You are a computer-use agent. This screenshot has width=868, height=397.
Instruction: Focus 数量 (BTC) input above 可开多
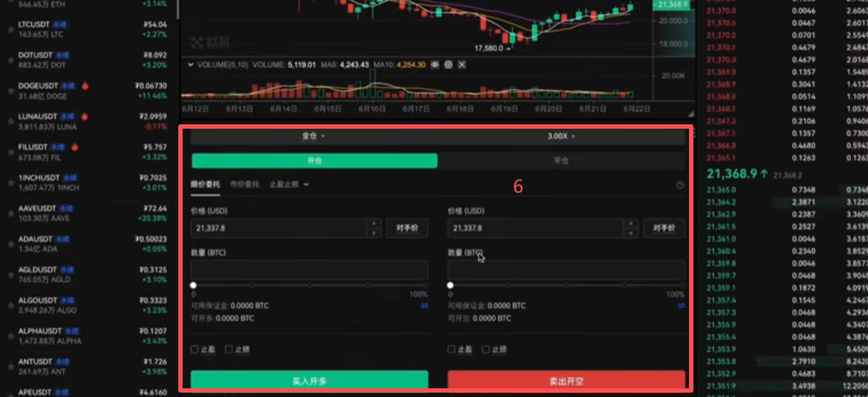point(309,270)
